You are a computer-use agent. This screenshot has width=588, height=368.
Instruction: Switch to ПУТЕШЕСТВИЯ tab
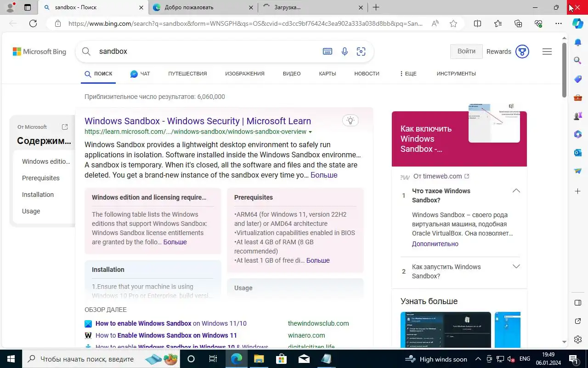coord(187,74)
